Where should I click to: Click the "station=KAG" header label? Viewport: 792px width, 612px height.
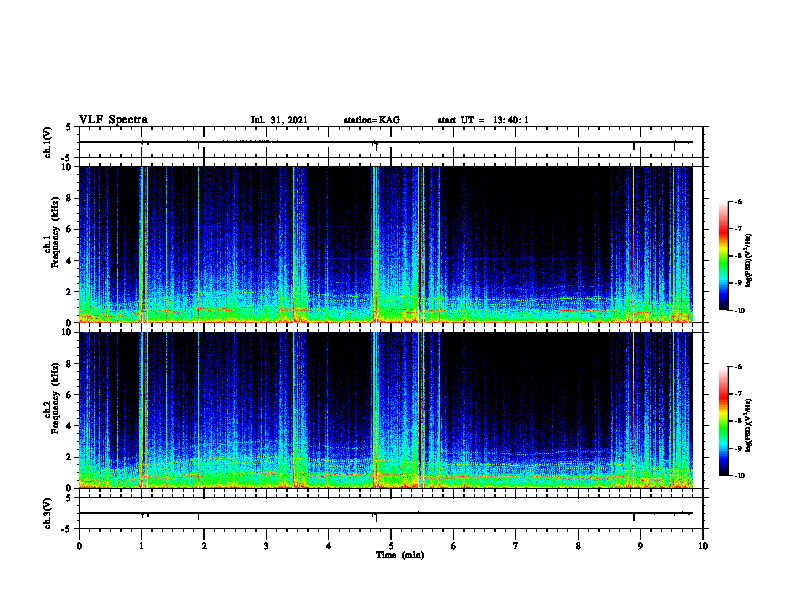(x=372, y=120)
